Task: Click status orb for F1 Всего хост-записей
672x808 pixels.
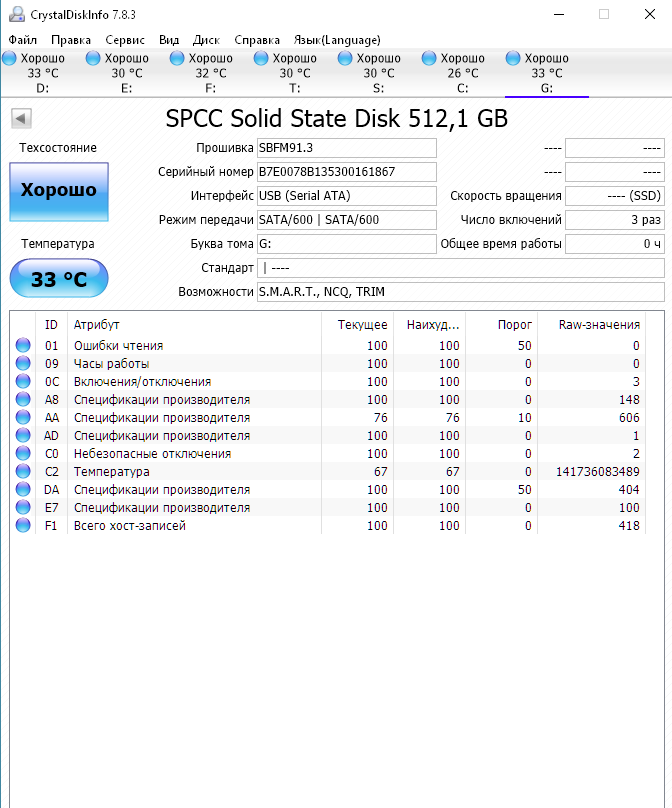Action: point(23,526)
